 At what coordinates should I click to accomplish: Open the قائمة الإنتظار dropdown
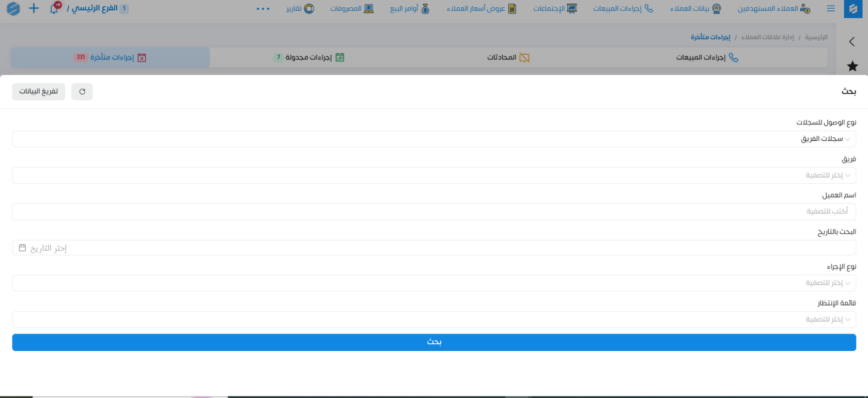tap(434, 320)
